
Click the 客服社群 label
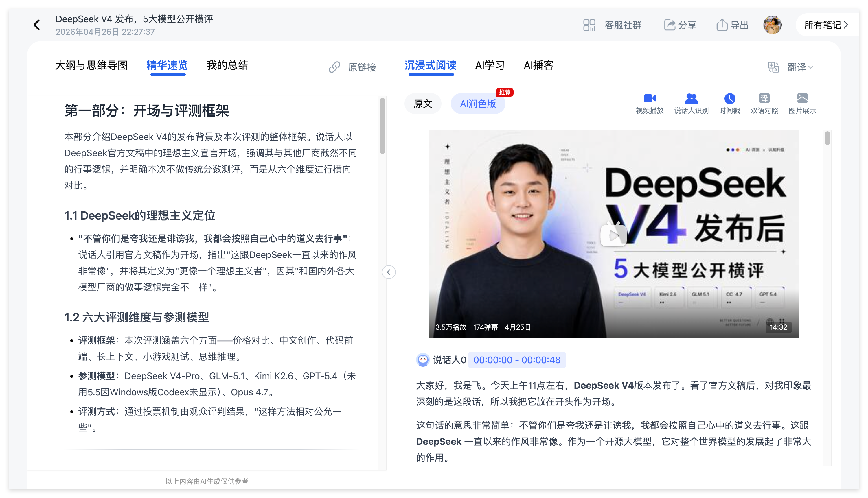(623, 25)
